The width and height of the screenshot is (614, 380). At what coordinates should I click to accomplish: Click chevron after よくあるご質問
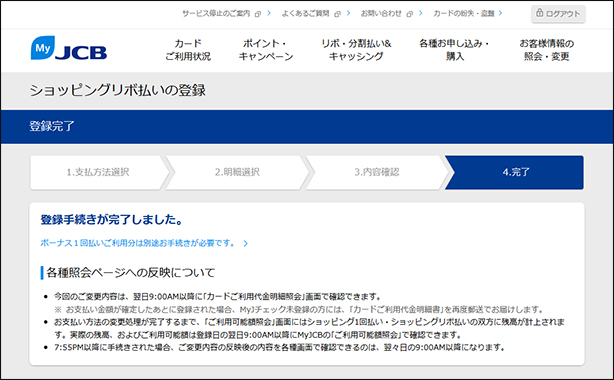349,13
